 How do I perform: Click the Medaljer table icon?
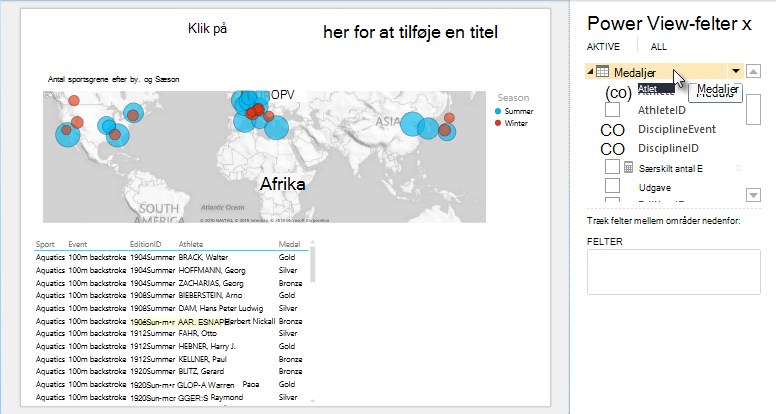tap(602, 72)
